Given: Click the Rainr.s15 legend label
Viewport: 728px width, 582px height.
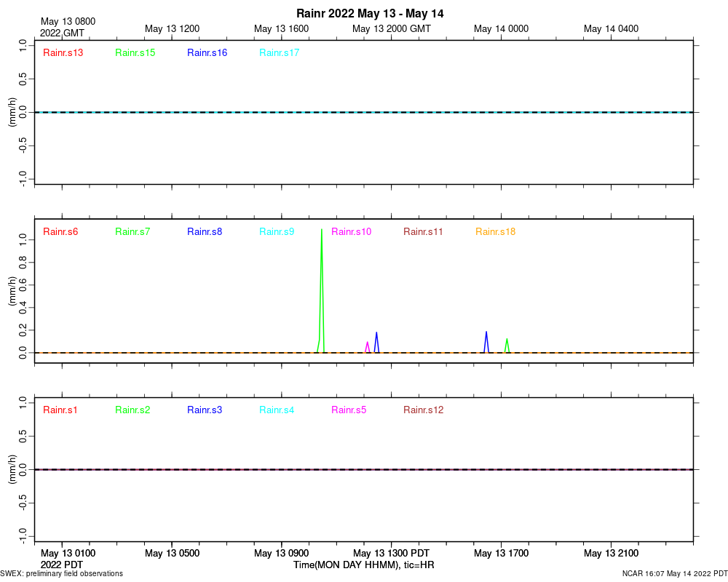Looking at the screenshot, I should (135, 52).
